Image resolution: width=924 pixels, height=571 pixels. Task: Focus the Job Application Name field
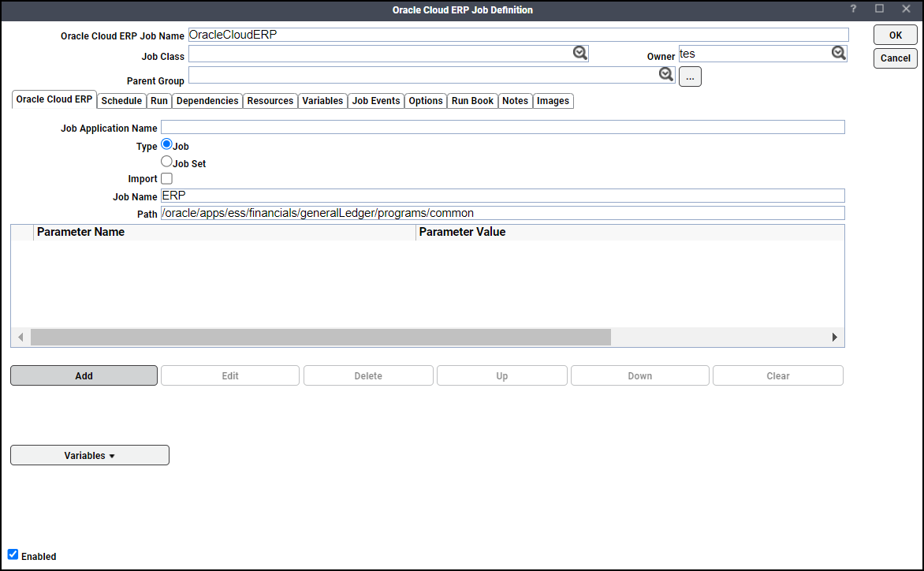[x=503, y=127]
